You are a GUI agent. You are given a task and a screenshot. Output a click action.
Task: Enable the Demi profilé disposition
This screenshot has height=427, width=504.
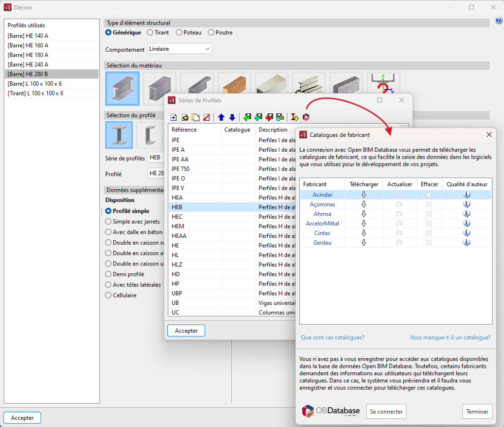pyautogui.click(x=109, y=274)
